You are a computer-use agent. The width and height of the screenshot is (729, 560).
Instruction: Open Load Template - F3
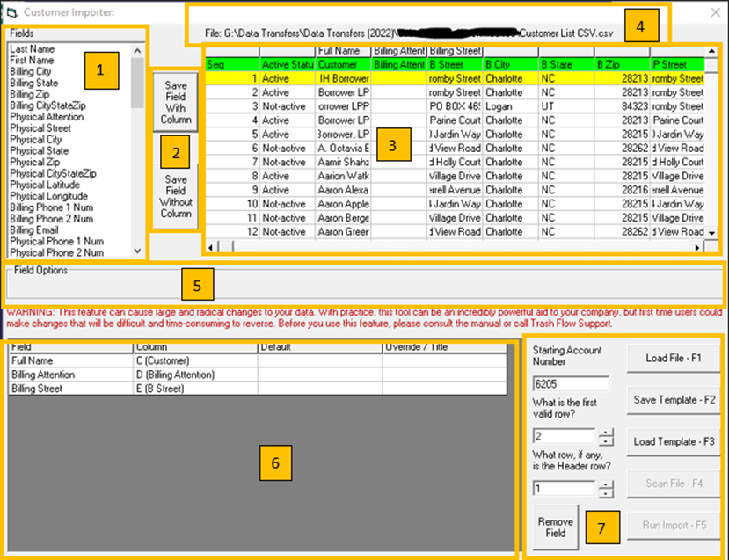(673, 441)
